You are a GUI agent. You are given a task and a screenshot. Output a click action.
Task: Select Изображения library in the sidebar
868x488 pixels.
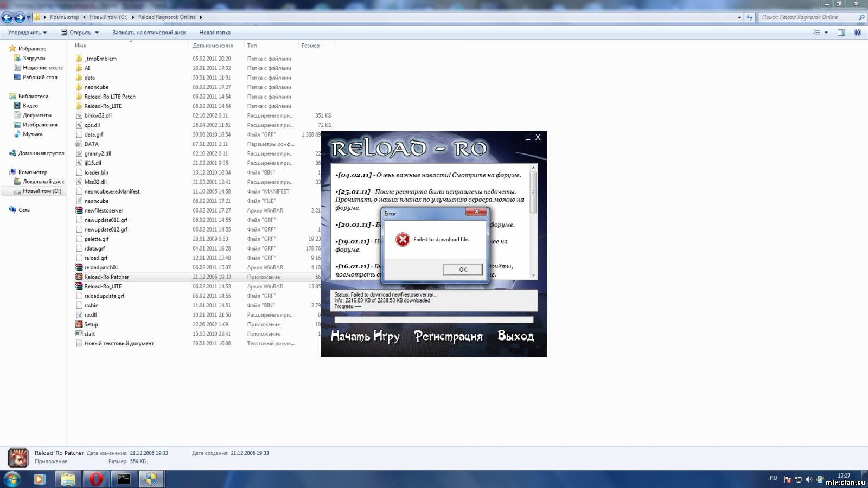[x=40, y=125]
